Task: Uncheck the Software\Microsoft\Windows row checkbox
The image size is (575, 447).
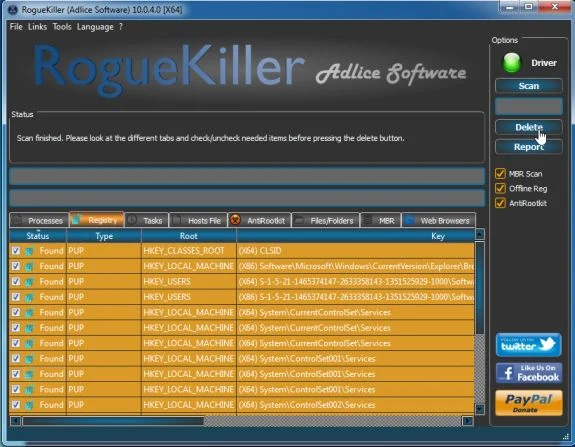Action: [x=16, y=266]
